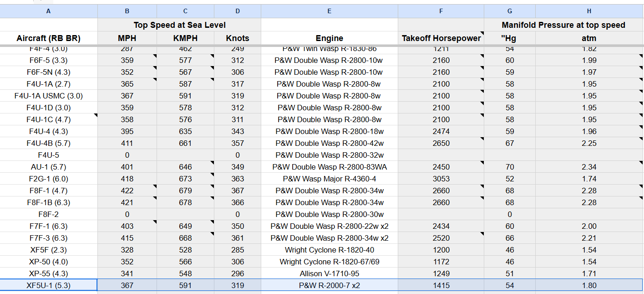Click the 2.34 atm value cell

589,167
